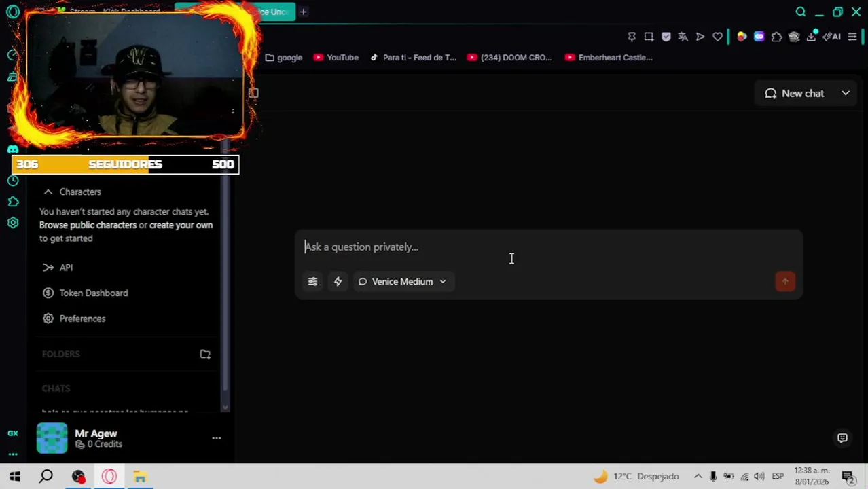Open the 12°C Despejado weather widget
This screenshot has height=489, width=868.
(636, 476)
